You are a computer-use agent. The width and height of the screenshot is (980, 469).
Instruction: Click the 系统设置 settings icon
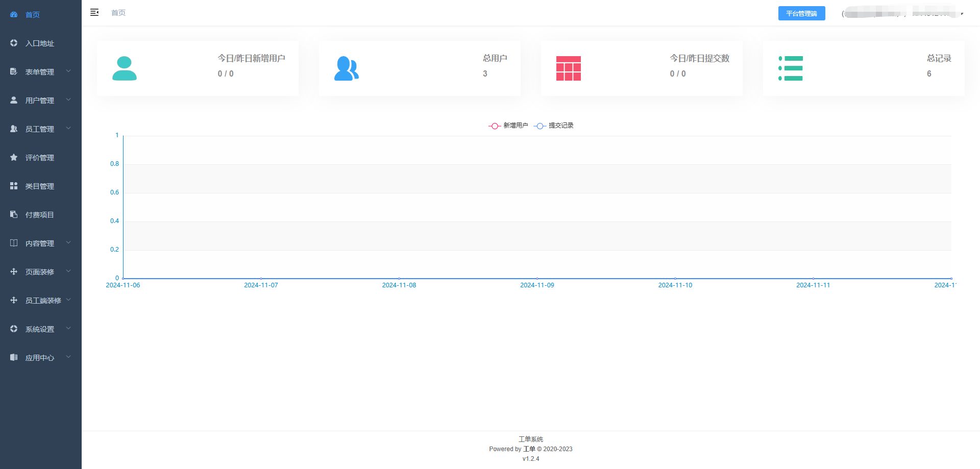(14, 329)
